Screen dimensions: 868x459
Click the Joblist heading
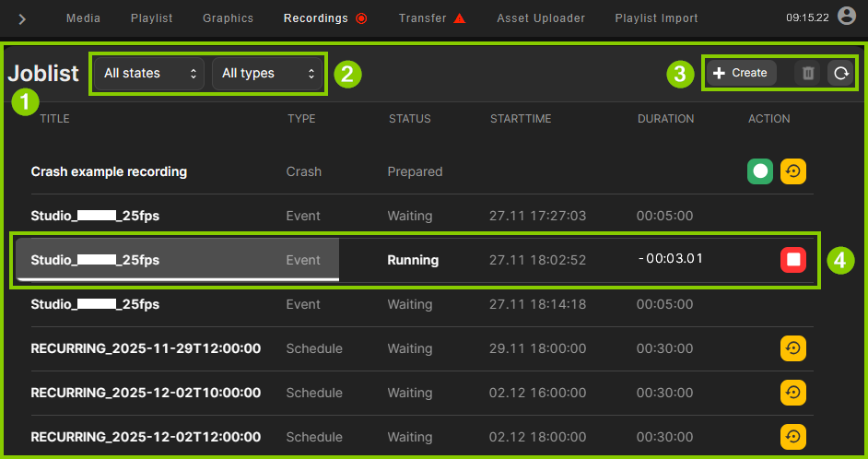[43, 73]
